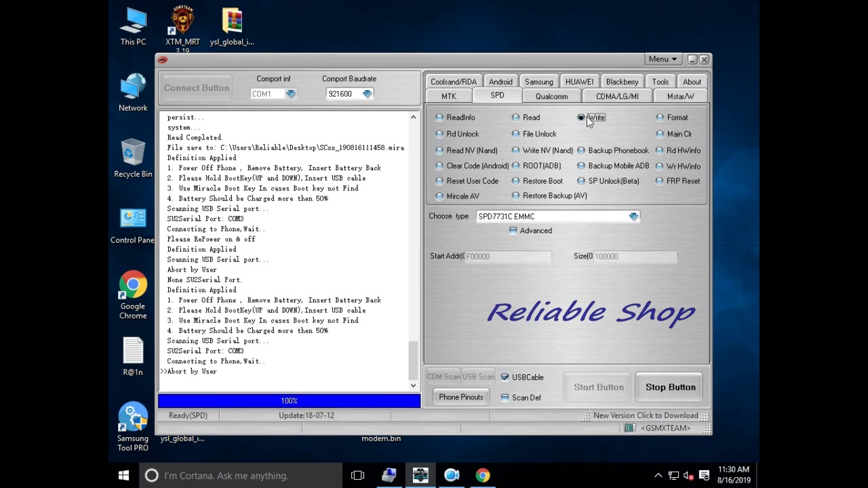The image size is (868, 488).
Task: Open Chrome from the taskbar
Action: coord(483,476)
